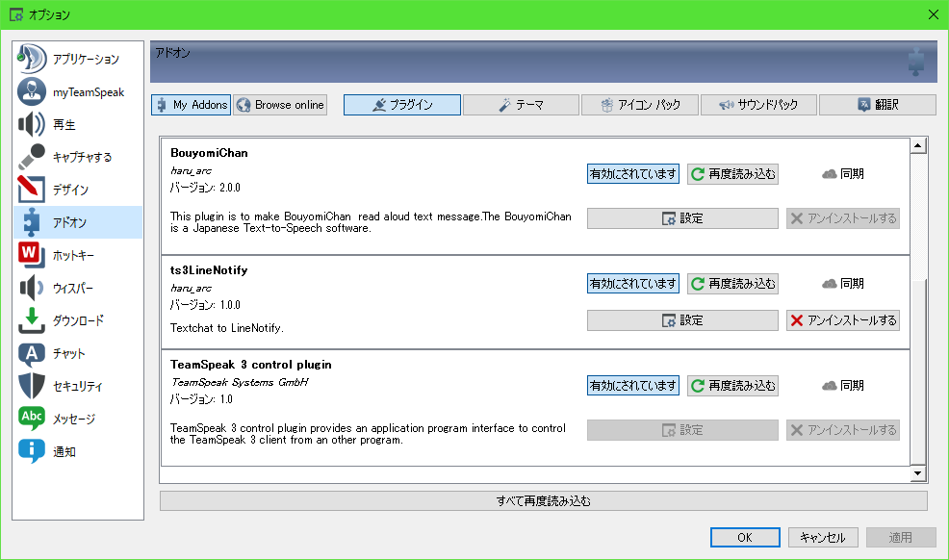This screenshot has width=949, height=560.
Task: Open 設定 for ts3LineNotify
Action: [x=682, y=320]
